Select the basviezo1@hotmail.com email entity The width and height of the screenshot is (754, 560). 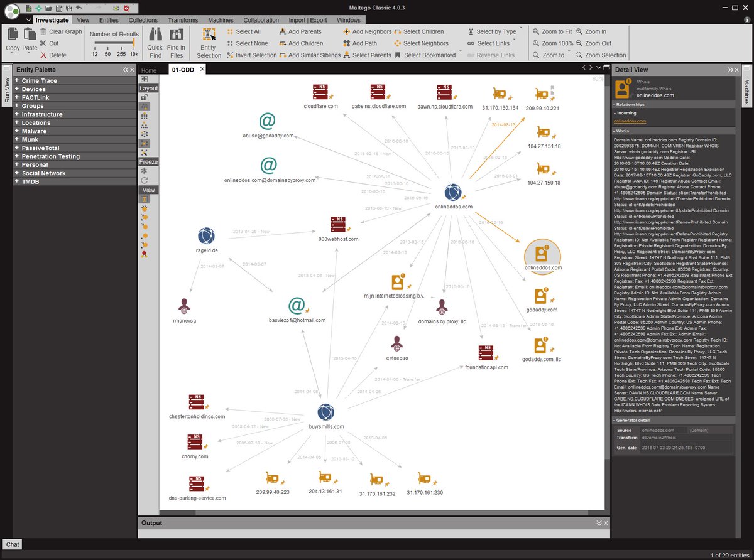[297, 306]
